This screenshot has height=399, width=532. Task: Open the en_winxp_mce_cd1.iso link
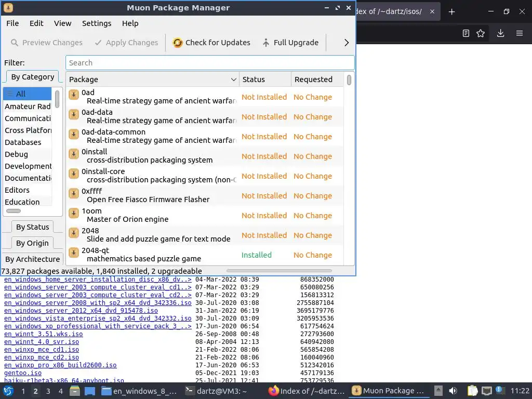(42, 350)
